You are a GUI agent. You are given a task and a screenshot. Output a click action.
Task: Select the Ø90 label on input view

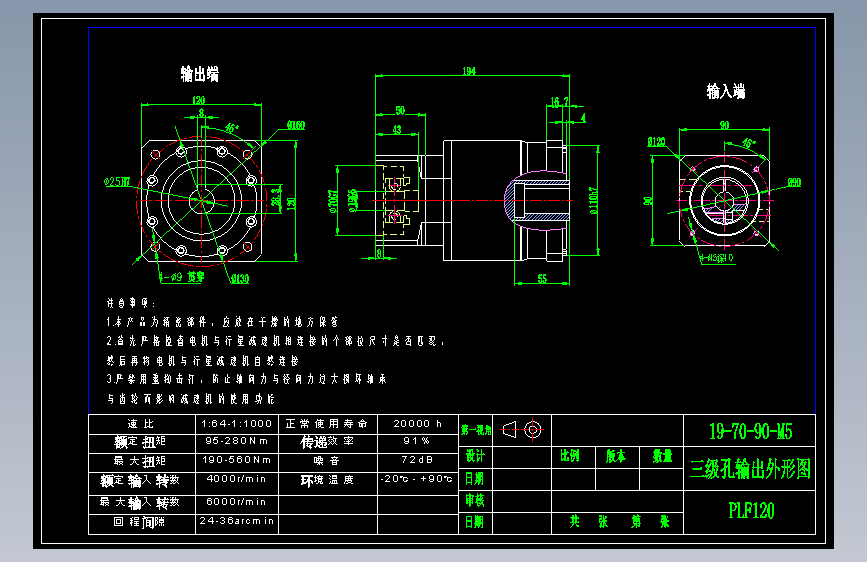[794, 182]
